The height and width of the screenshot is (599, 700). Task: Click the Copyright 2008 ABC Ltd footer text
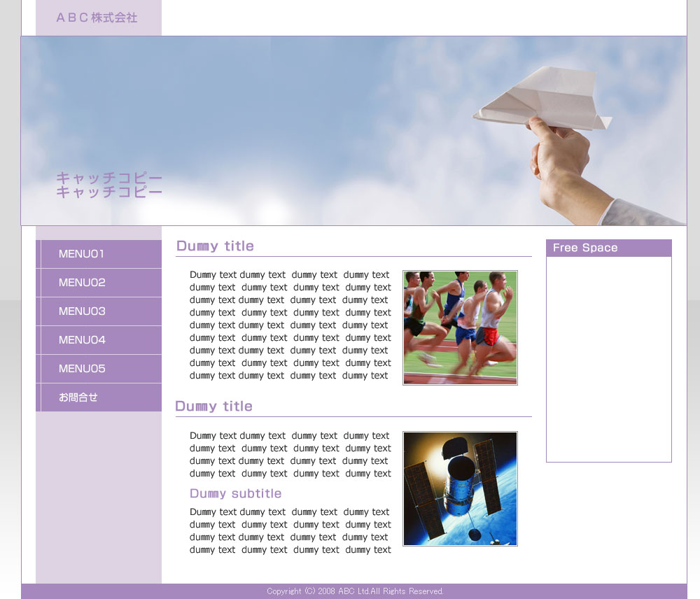coord(356,591)
